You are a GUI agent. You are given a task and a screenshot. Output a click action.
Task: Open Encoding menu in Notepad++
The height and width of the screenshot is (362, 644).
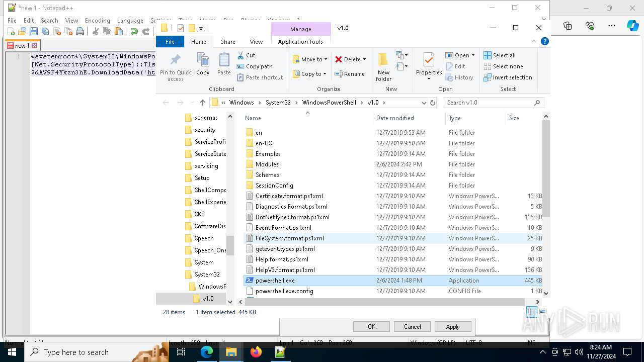tap(97, 21)
